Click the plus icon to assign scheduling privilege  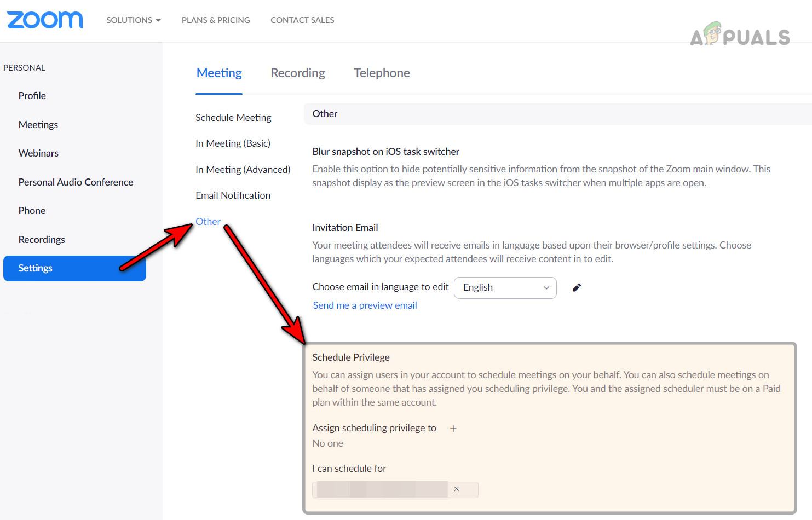pos(453,429)
